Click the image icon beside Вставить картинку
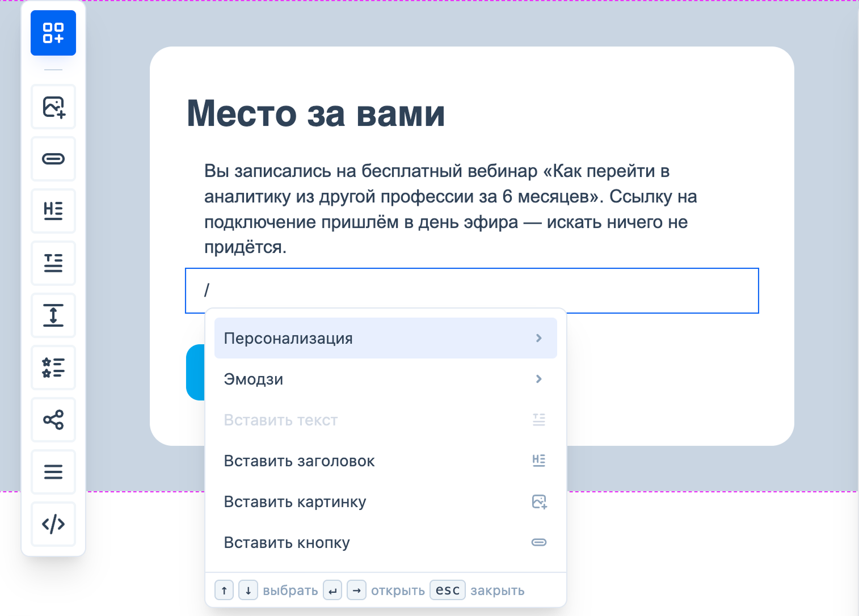The width and height of the screenshot is (859, 616). click(x=539, y=501)
